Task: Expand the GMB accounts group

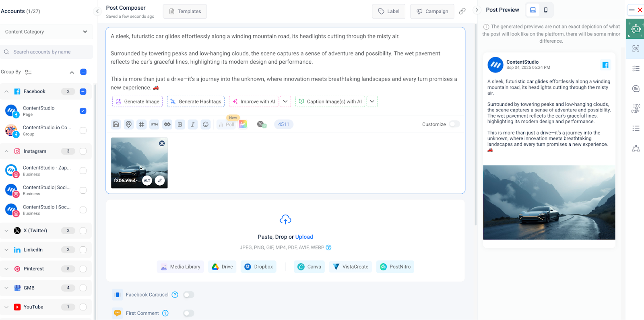Action: (x=6, y=288)
